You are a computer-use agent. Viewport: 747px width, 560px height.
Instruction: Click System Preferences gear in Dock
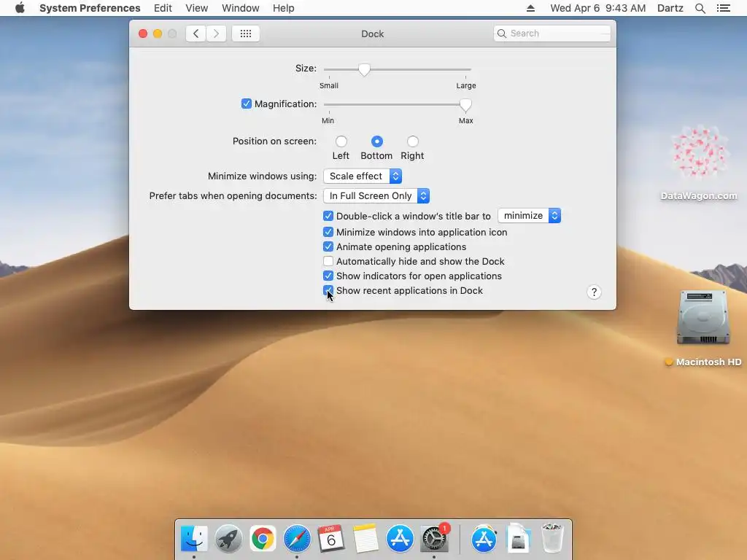coord(434,539)
